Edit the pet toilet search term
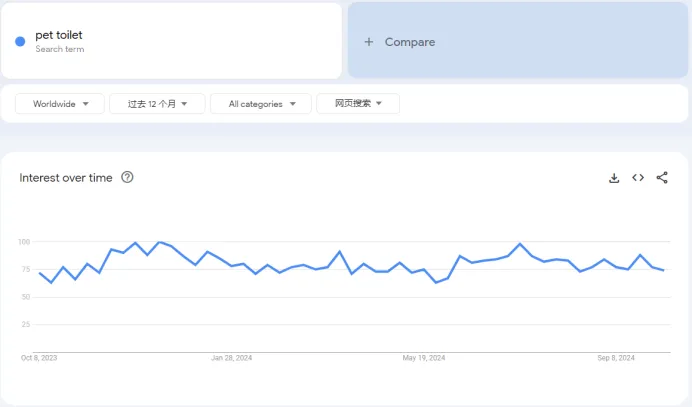The image size is (692, 407). coord(59,35)
